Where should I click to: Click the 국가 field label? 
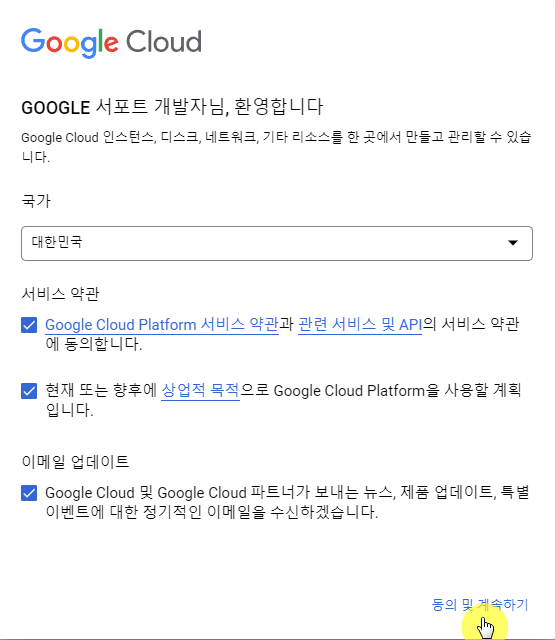[x=36, y=201]
